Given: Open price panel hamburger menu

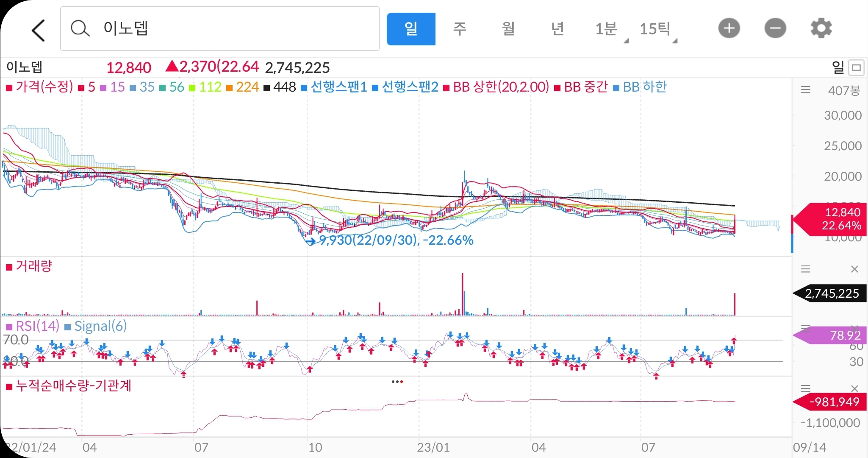Looking at the screenshot, I should click(805, 90).
